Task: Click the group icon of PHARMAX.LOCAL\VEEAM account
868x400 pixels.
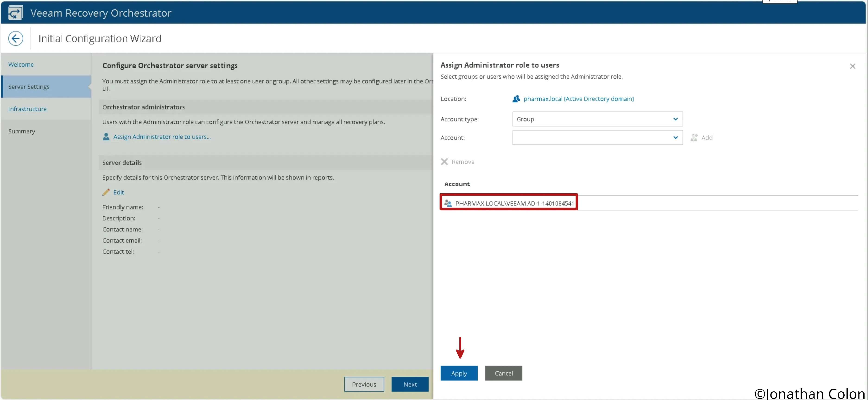Action: [448, 203]
